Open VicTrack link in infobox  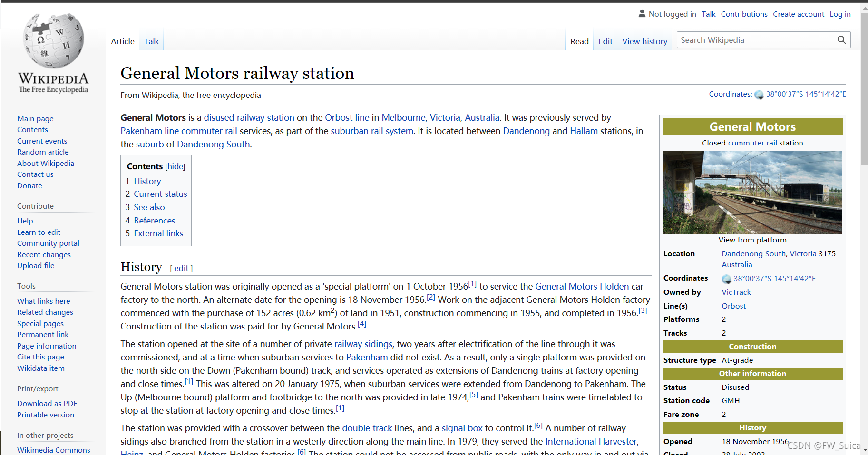click(736, 292)
